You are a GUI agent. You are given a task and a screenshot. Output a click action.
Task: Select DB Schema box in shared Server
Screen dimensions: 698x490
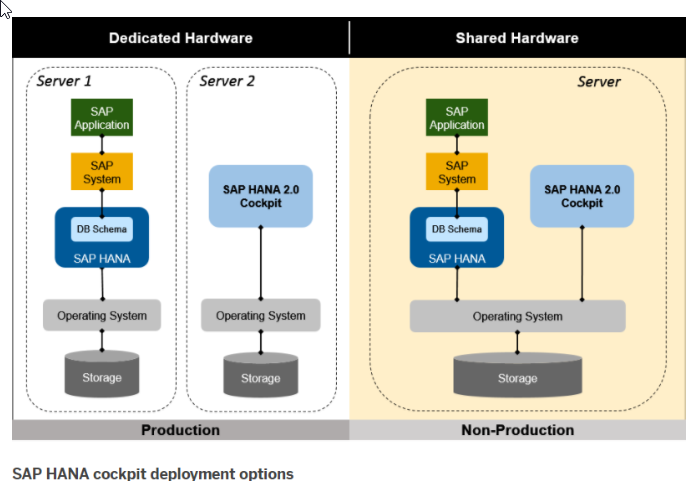coord(457,229)
